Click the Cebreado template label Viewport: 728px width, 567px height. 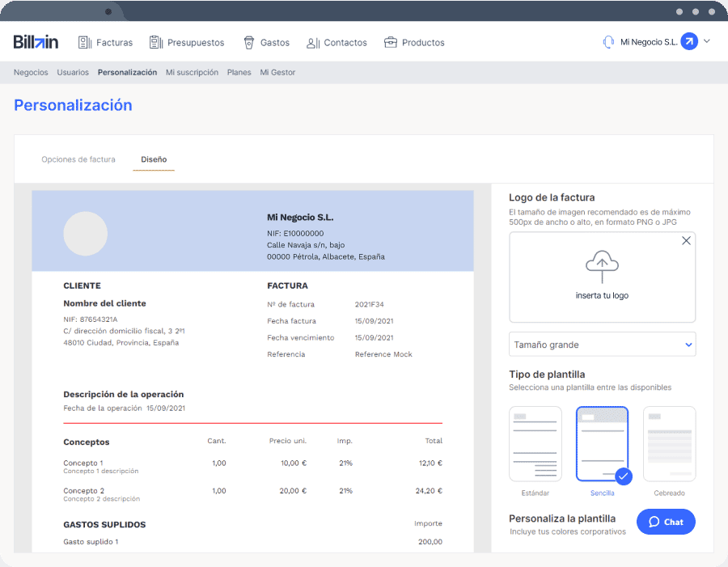669,493
